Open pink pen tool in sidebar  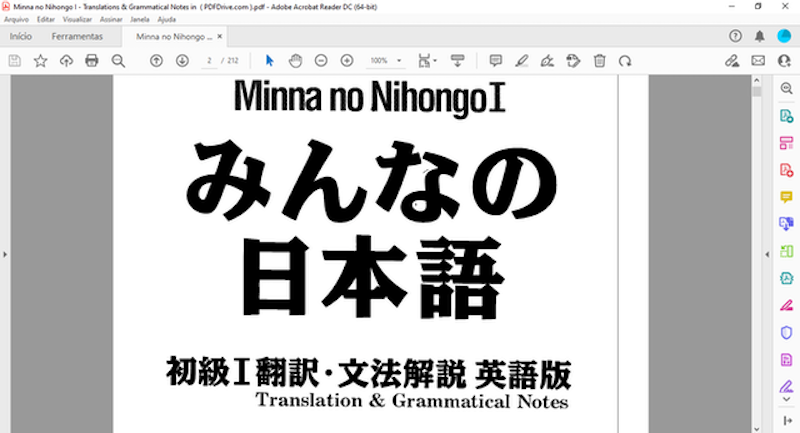(786, 305)
